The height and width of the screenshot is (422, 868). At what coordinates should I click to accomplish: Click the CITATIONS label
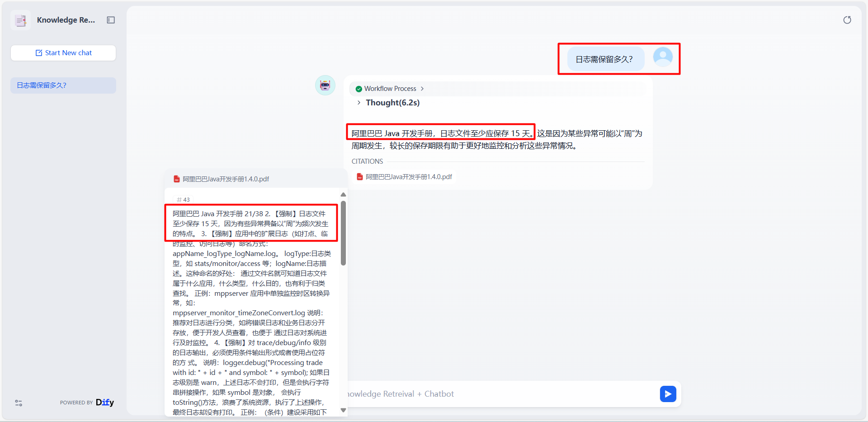pos(367,161)
